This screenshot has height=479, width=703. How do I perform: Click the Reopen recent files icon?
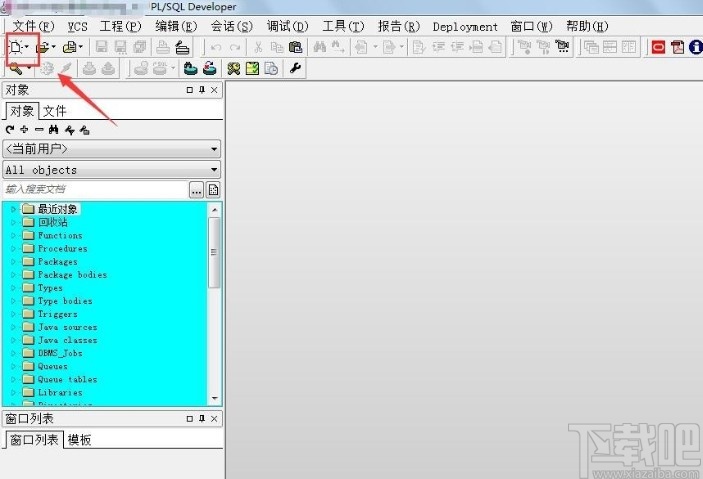tap(69, 47)
